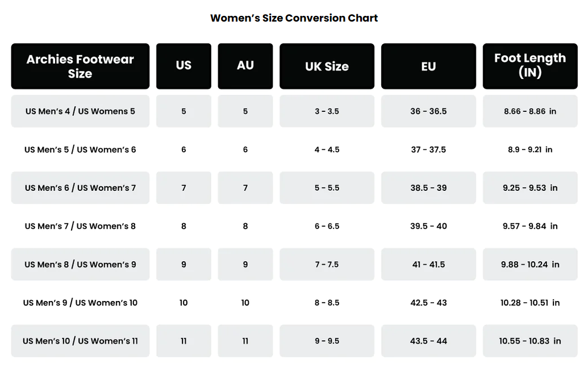588x368 pixels.
Task: Select the Foot Length (IN) header
Action: [529, 66]
